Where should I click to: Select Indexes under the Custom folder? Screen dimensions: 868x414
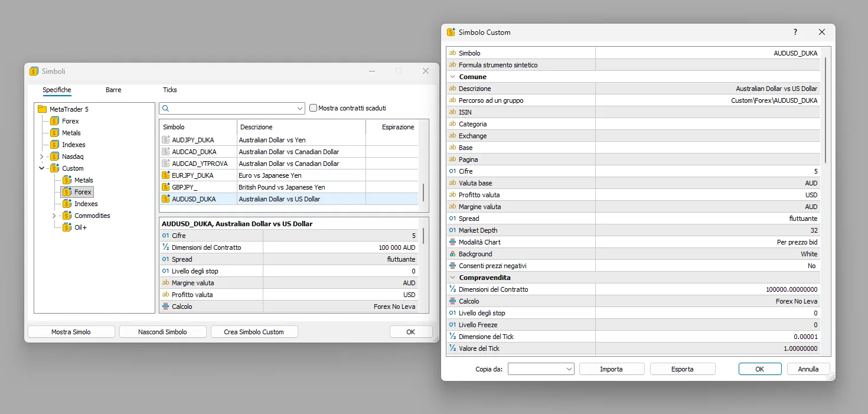(x=86, y=204)
